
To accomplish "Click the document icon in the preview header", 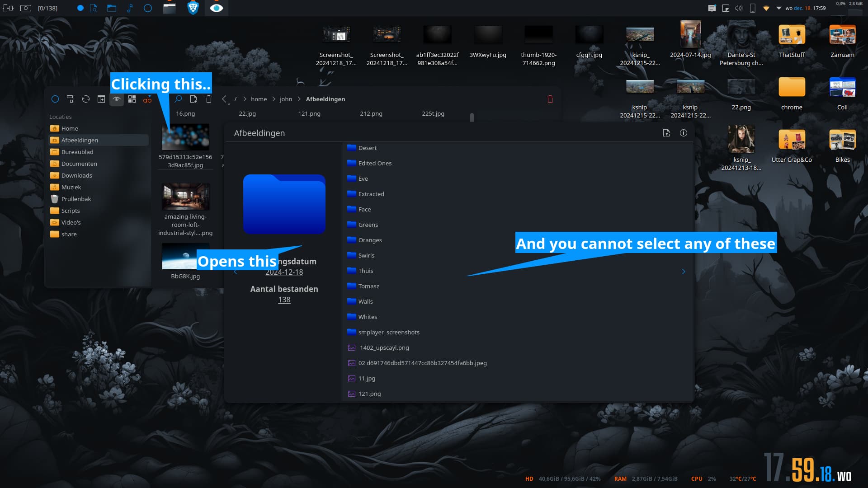I will click(666, 133).
